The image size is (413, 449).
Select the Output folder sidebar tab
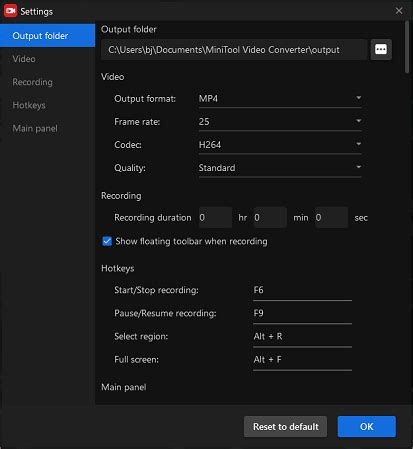coord(47,36)
